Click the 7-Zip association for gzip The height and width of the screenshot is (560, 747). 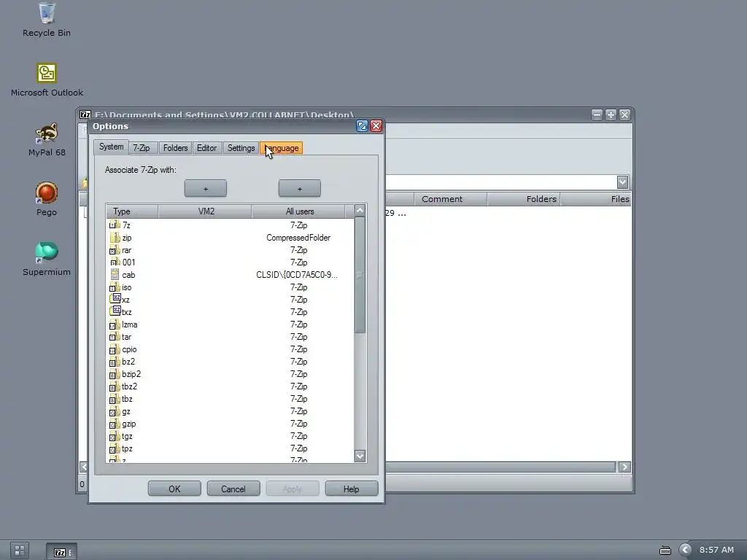[298, 424]
